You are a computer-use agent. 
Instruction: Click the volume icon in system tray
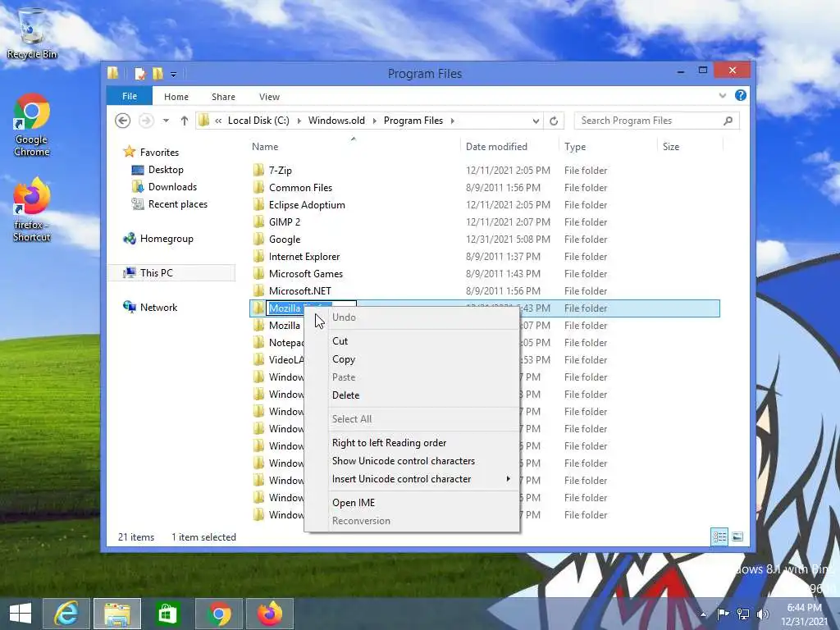coord(762,614)
